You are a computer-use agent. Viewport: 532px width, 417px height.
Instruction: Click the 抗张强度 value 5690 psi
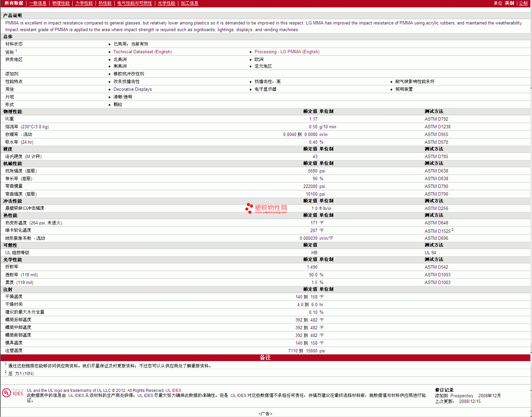click(316, 171)
